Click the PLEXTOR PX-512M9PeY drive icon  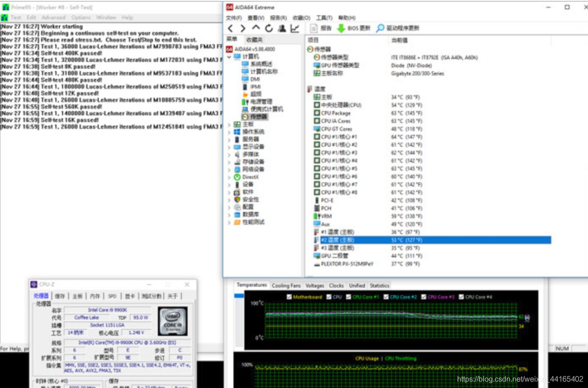(x=317, y=264)
